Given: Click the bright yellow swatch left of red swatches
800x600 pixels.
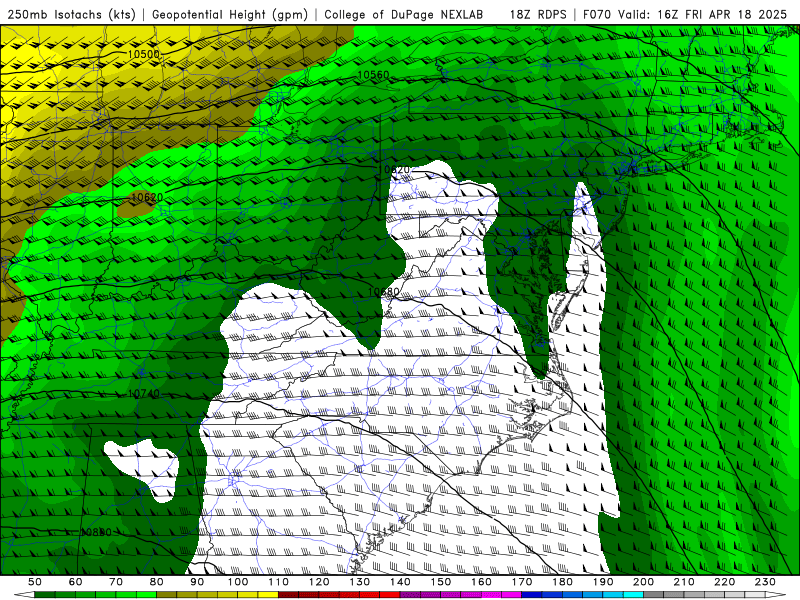Looking at the screenshot, I should [x=268, y=595].
